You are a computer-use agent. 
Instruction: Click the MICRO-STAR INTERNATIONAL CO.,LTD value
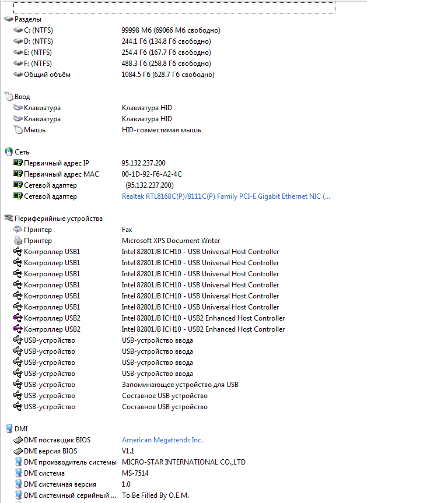[x=184, y=462]
